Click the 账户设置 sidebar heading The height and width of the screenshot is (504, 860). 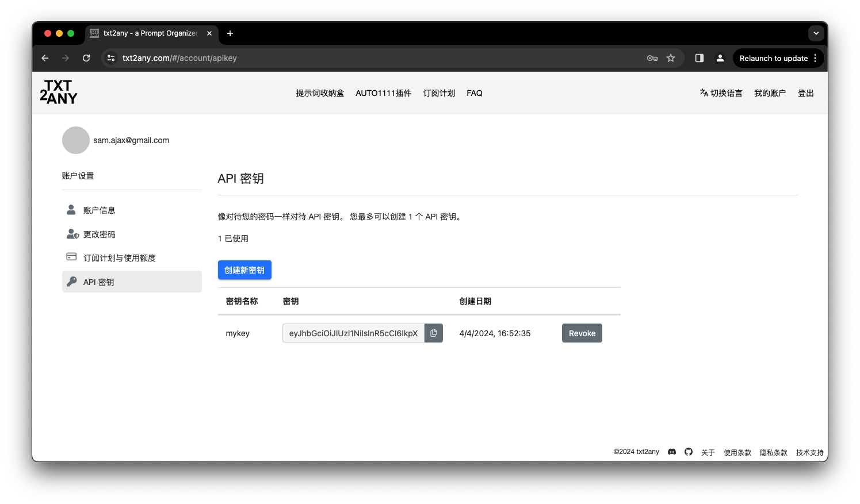(78, 176)
